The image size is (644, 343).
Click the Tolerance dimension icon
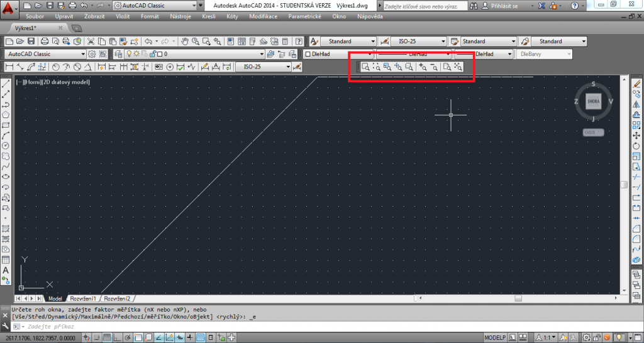[159, 67]
